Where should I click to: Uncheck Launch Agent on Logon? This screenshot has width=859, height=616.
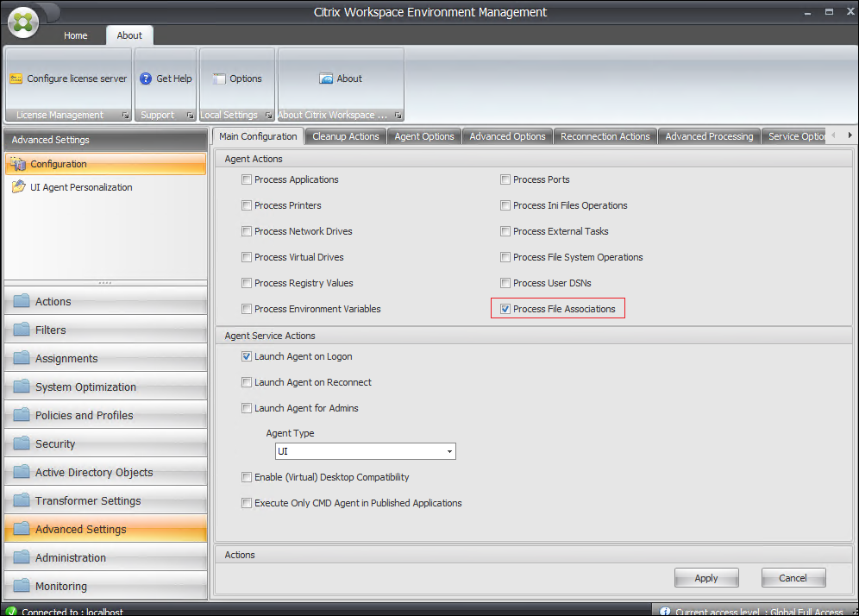pyautogui.click(x=247, y=356)
